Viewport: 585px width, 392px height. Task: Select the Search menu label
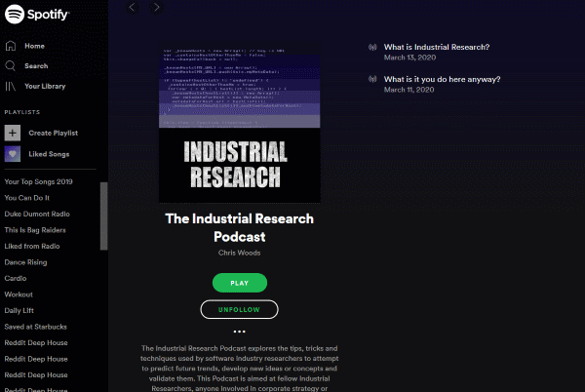tap(36, 66)
